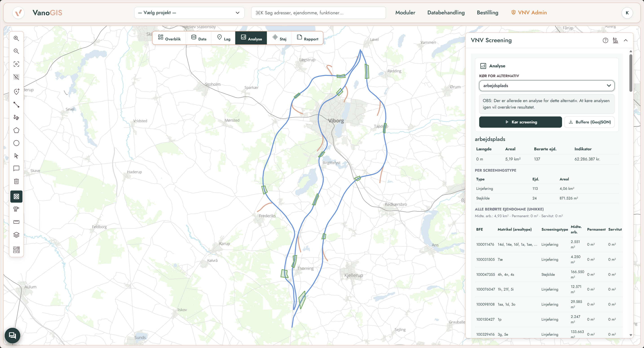The height and width of the screenshot is (348, 644).
Task: Select the focus/zoom-to-extent tool
Action: 16,64
